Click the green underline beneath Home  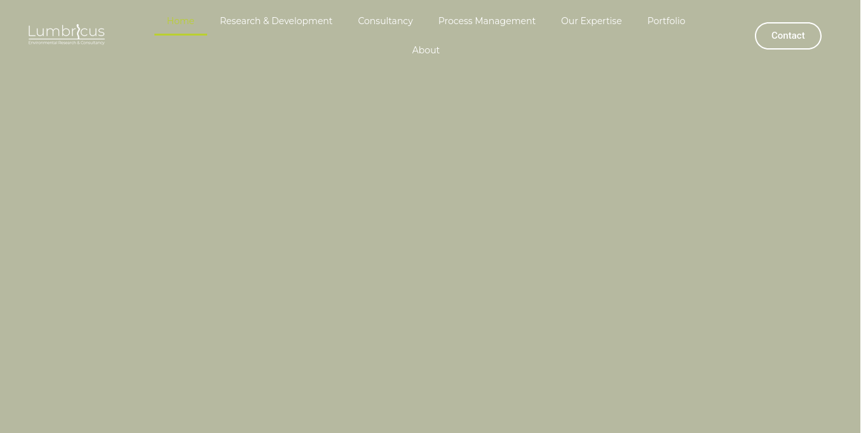pos(181,35)
